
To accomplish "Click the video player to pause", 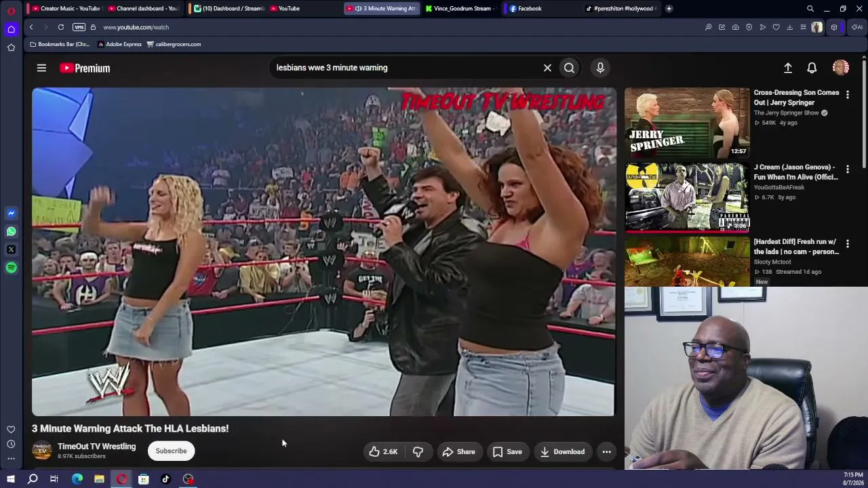I will (x=323, y=251).
